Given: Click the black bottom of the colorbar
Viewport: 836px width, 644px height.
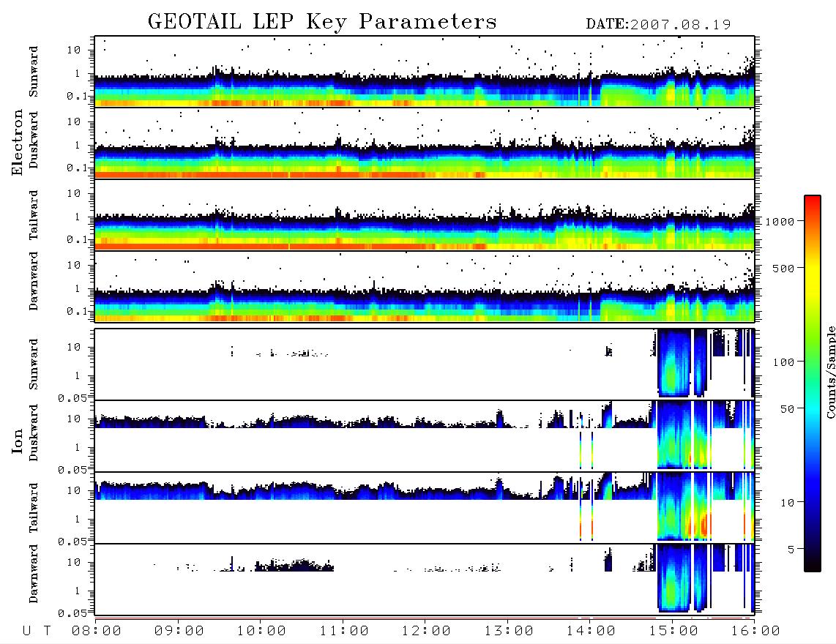Looking at the screenshot, I should [813, 565].
